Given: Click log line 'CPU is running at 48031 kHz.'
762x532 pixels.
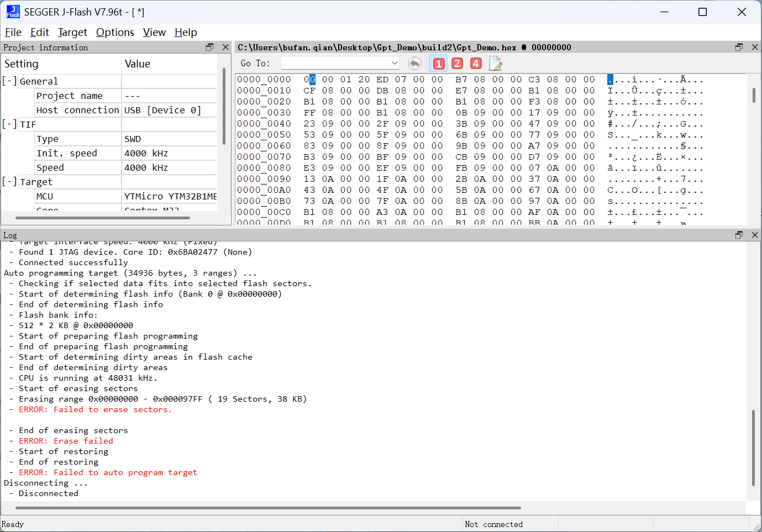Looking at the screenshot, I should click(x=88, y=378).
